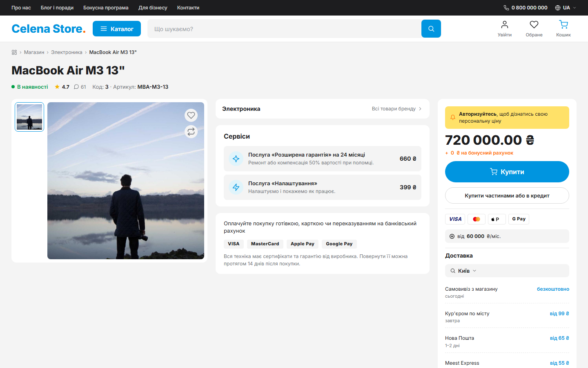Open Контакти menu item

[188, 8]
